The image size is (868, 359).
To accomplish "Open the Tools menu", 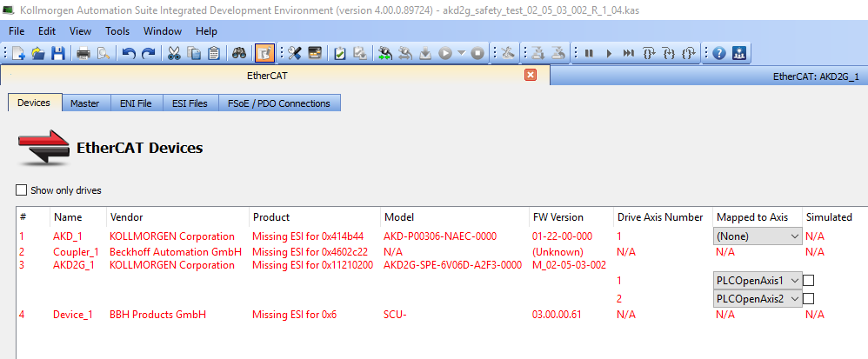I will [x=117, y=31].
